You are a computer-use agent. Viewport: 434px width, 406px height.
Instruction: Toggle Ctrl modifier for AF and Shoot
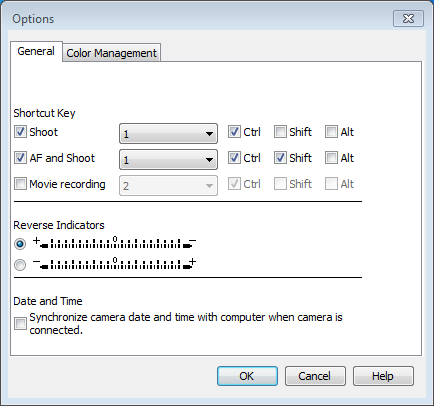pyautogui.click(x=234, y=158)
